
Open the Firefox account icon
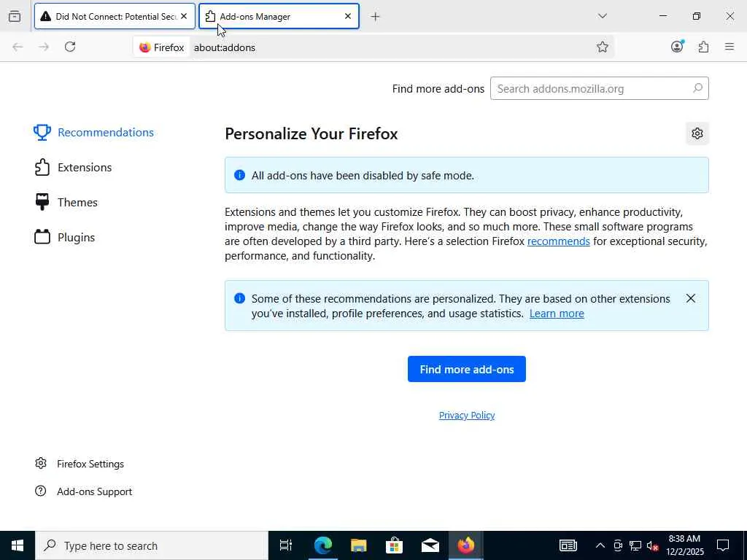[x=677, y=46]
